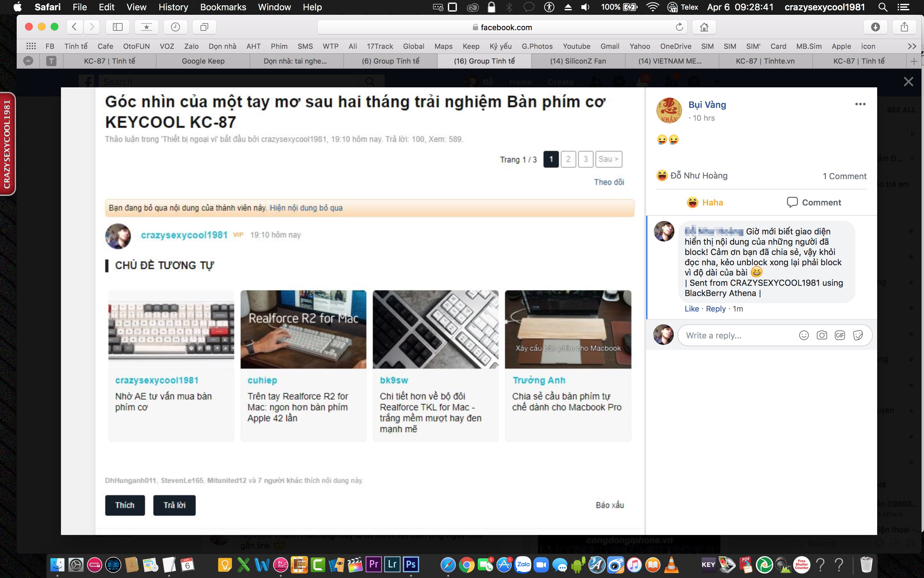Open bookmarks grid icon in favorites bar
Image resolution: width=924 pixels, height=578 pixels.
(x=31, y=46)
